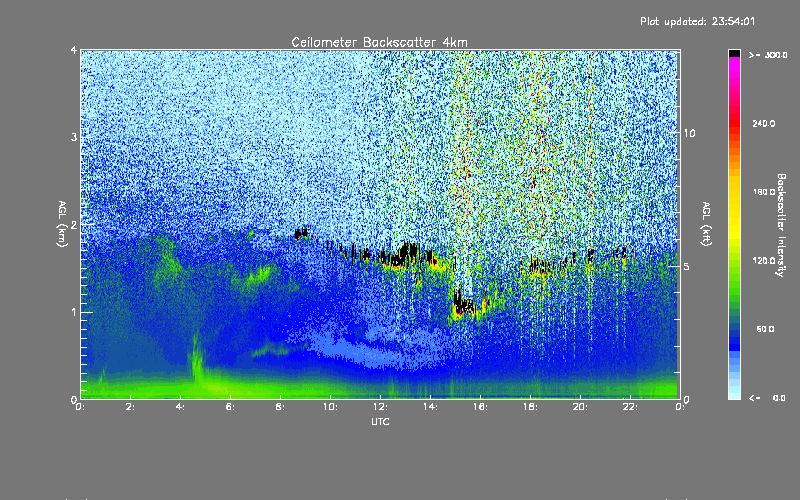Click the "Ceilometer Backscatter 4km" plot title
Image resolution: width=800 pixels, height=500 pixels.
pos(379,42)
